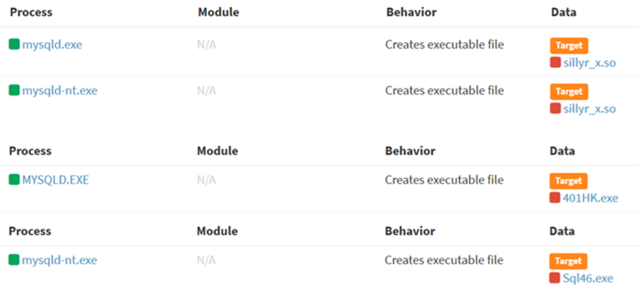Open the 401HK.exe file link
Image resolution: width=644 pixels, height=290 pixels.
pos(590,198)
